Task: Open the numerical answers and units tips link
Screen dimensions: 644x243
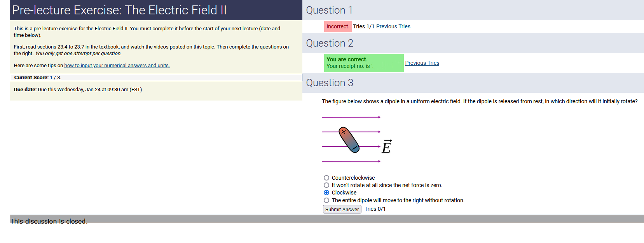Action: point(117,66)
